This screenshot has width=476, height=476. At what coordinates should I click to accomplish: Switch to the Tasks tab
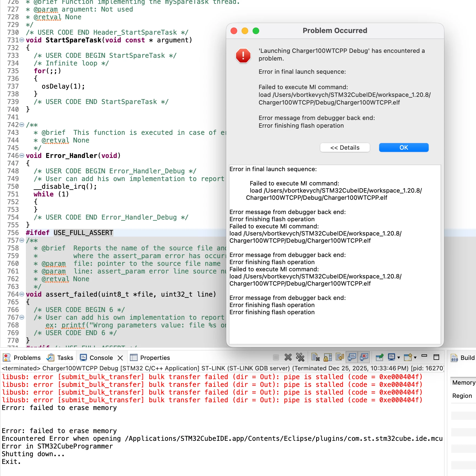tap(60, 358)
